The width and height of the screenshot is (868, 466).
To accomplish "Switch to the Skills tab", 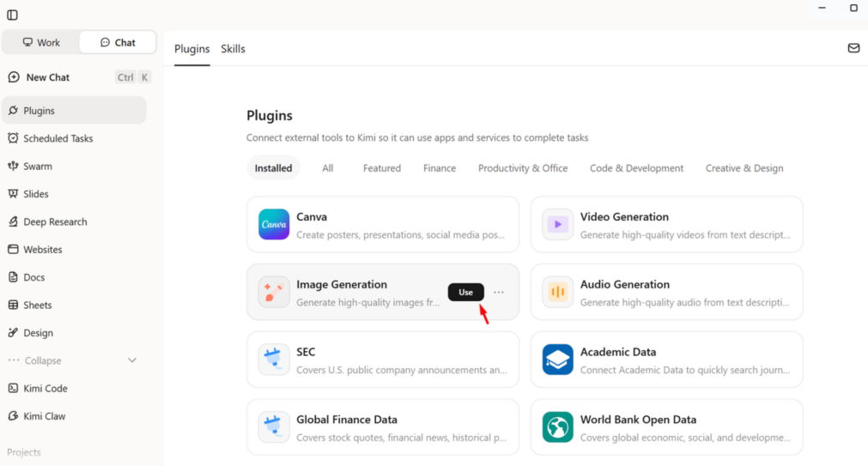I will tap(233, 49).
